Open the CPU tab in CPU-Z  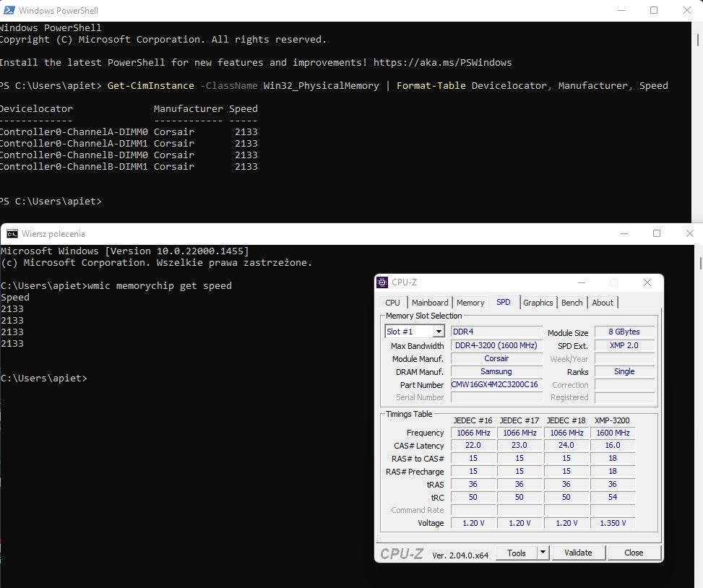click(392, 303)
